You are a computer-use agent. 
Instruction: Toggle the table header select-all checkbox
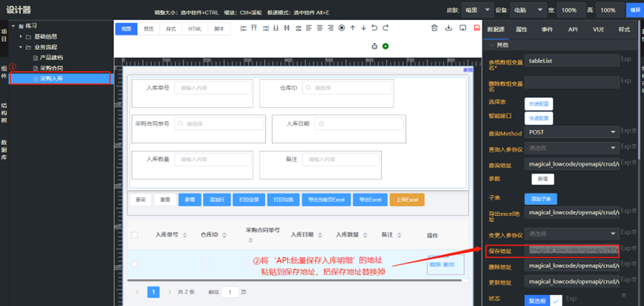coord(134,235)
